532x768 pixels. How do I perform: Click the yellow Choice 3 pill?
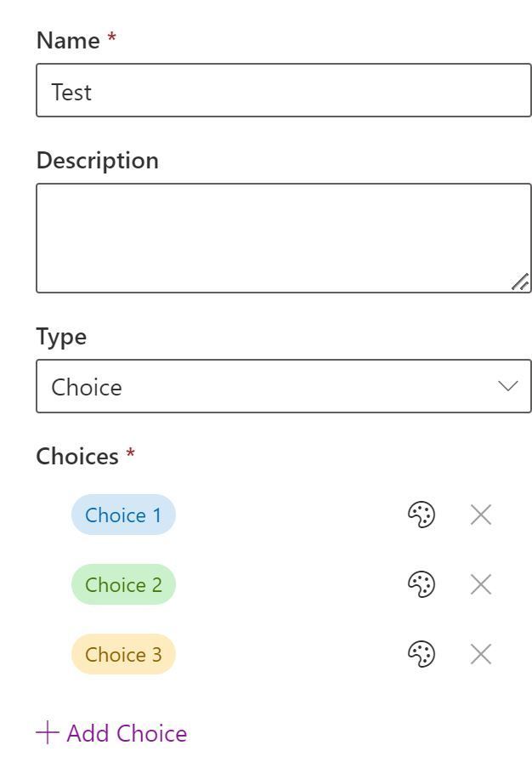[123, 655]
